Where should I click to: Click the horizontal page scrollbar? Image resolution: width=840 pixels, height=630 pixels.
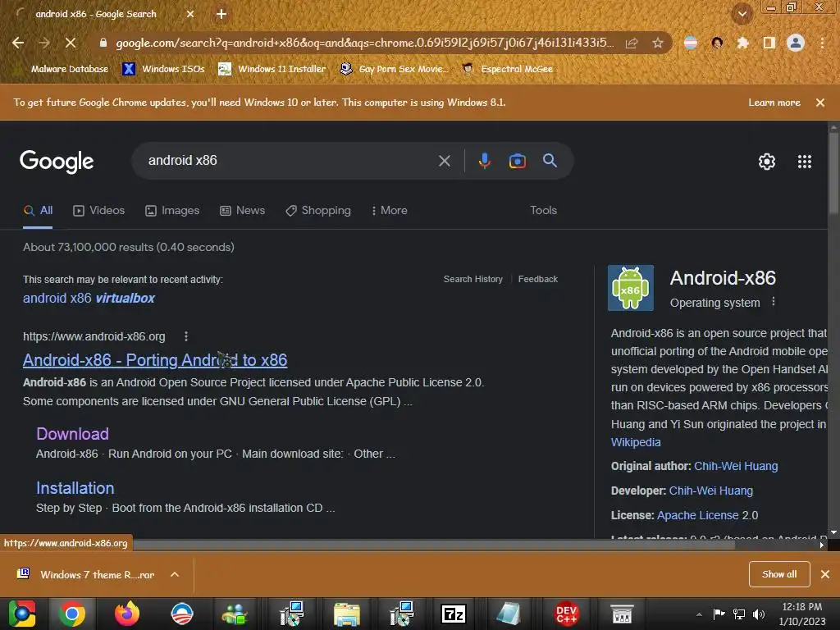point(434,545)
